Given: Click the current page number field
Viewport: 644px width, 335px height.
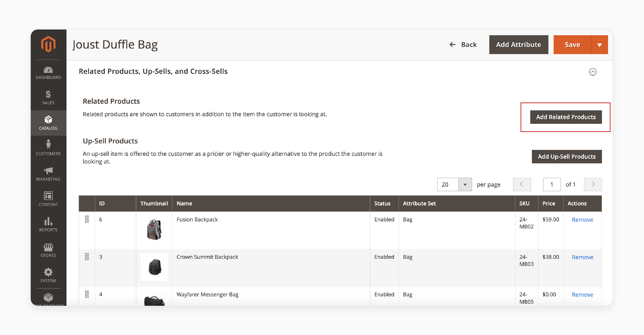Looking at the screenshot, I should [x=552, y=185].
